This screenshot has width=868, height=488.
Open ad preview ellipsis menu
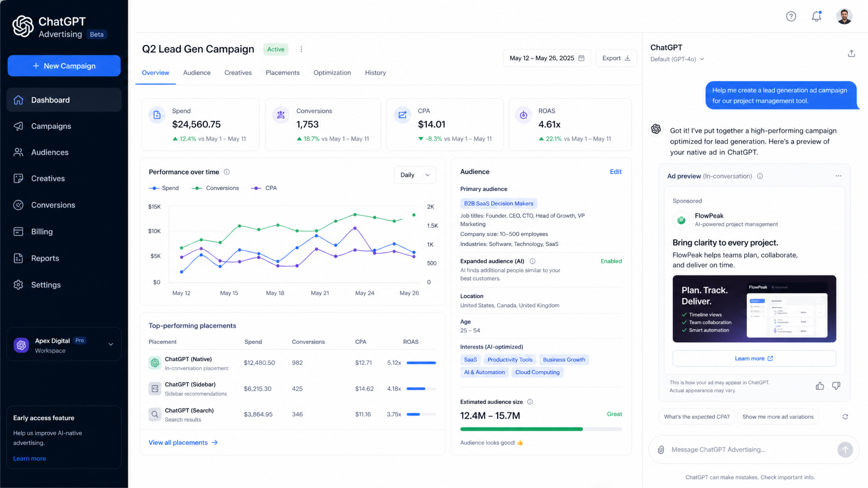tap(838, 176)
